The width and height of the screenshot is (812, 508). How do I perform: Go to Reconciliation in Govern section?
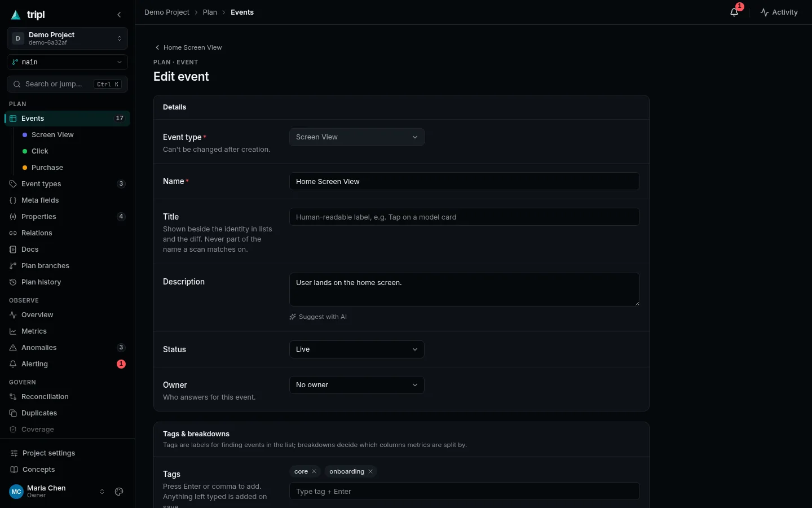pos(67,397)
